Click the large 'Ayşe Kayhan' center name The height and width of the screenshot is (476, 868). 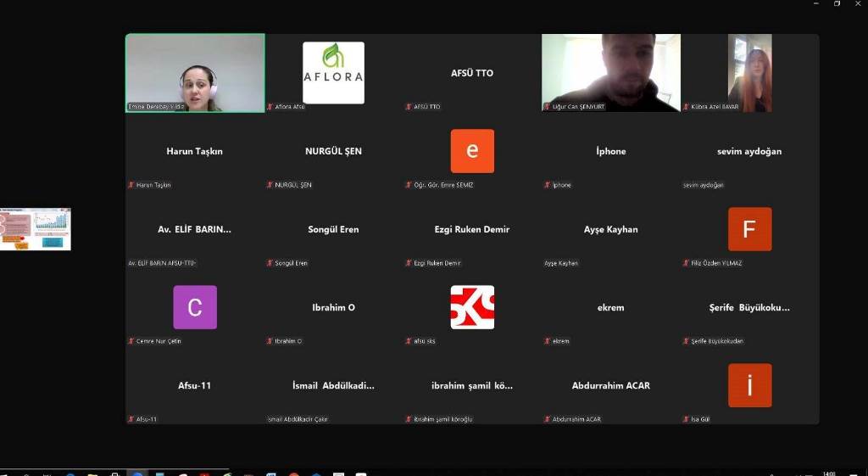tap(611, 229)
